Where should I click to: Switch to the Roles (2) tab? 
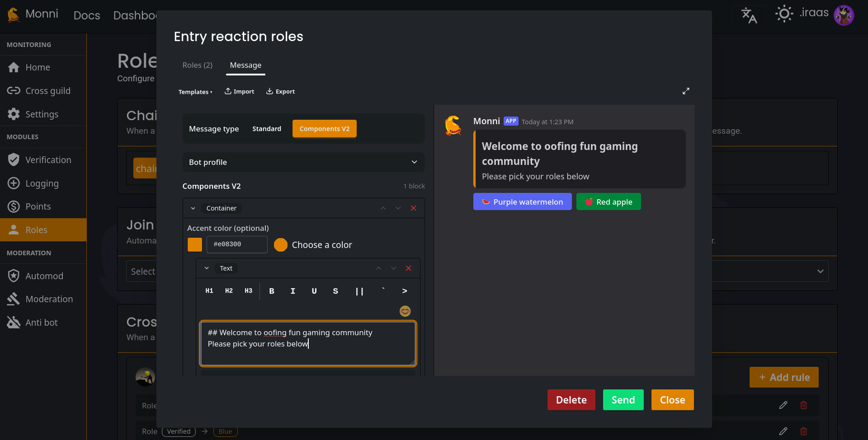[197, 65]
